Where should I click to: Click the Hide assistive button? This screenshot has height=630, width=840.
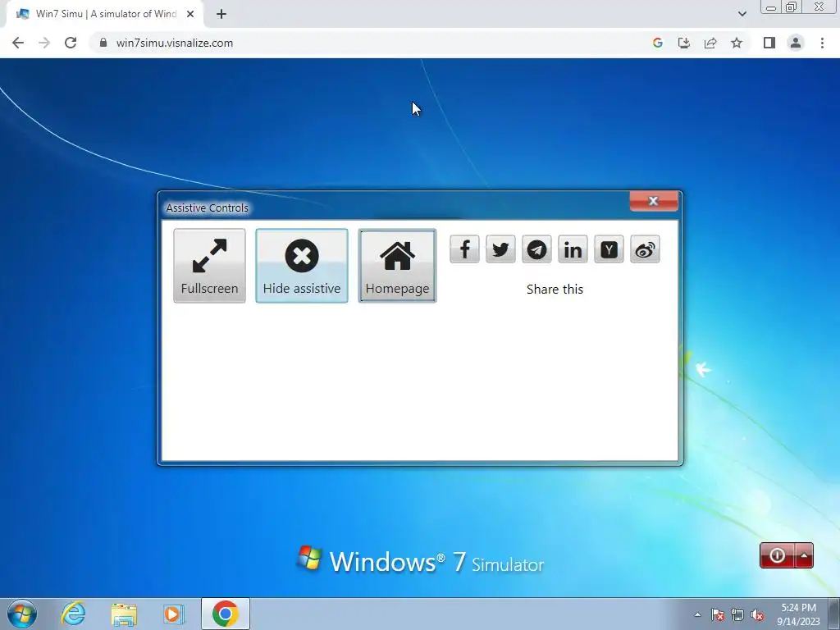pos(302,266)
